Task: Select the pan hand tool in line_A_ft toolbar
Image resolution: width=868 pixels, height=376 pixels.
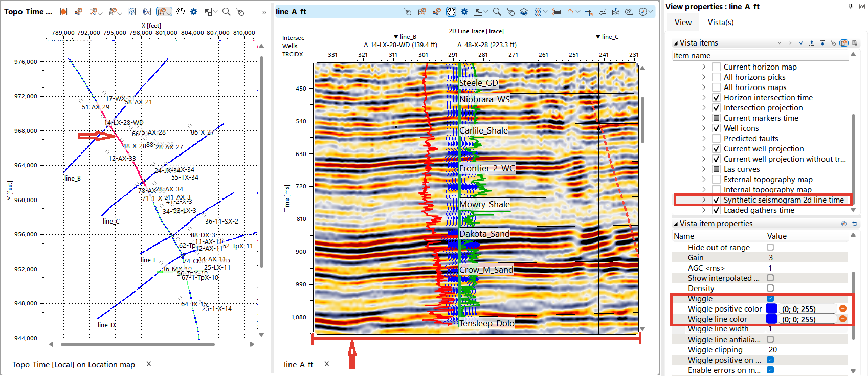Action: [451, 12]
